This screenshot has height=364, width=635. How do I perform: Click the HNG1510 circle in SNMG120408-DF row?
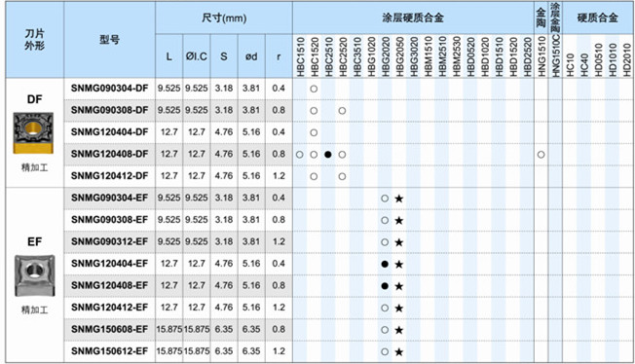542,155
